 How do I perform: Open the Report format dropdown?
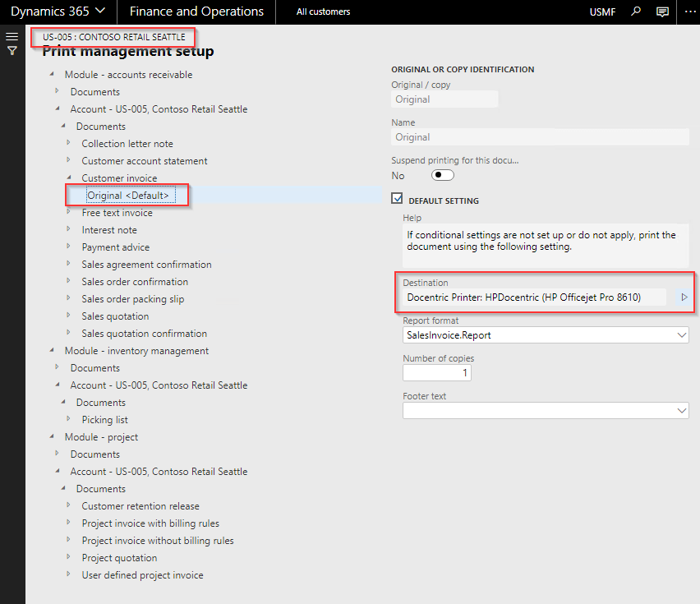click(682, 334)
